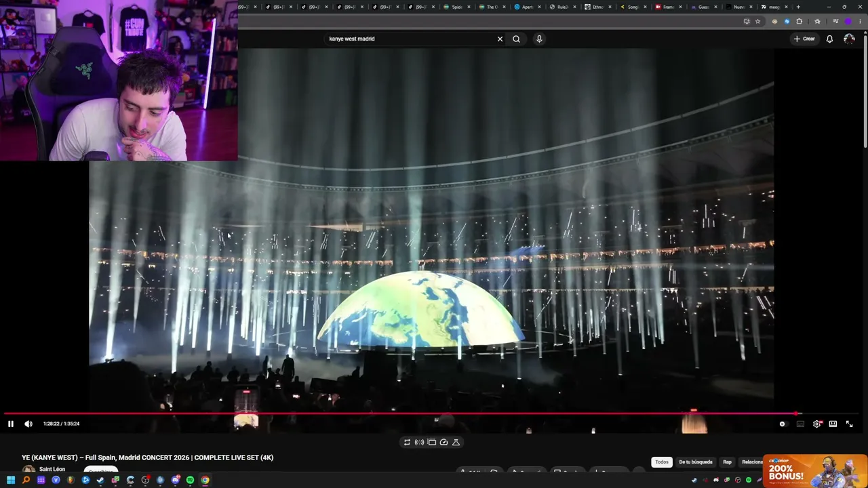Open Steam from the taskbar
868x488 pixels.
pos(100,480)
